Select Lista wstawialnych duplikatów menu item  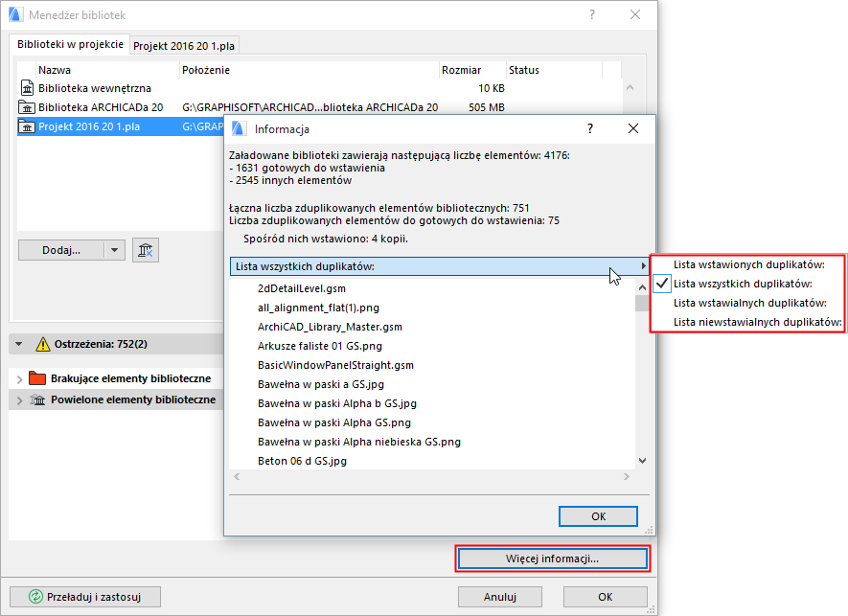748,303
